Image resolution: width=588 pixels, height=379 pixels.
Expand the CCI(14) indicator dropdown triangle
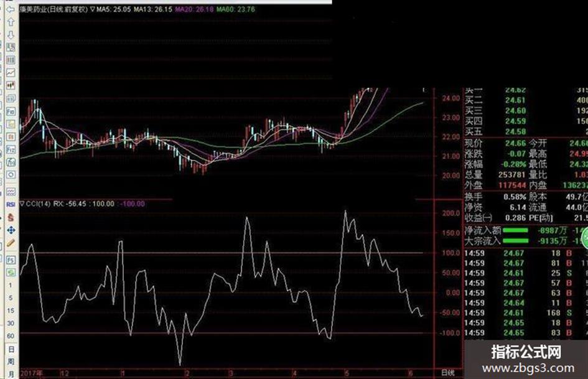pos(22,204)
